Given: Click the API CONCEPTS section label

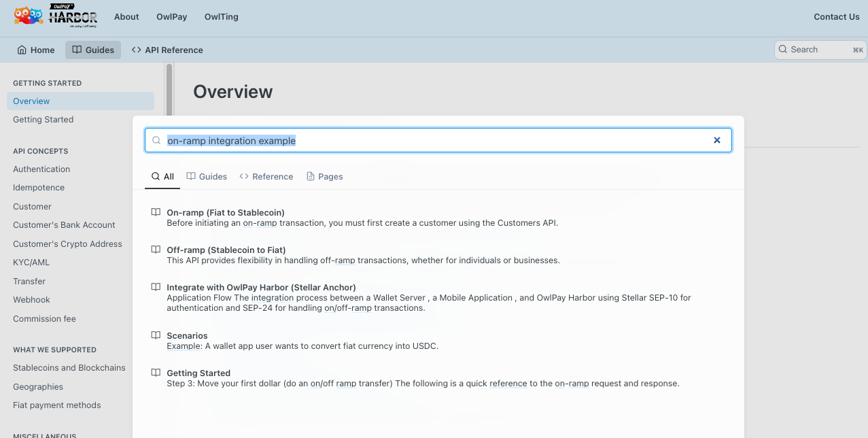Looking at the screenshot, I should pos(41,151).
